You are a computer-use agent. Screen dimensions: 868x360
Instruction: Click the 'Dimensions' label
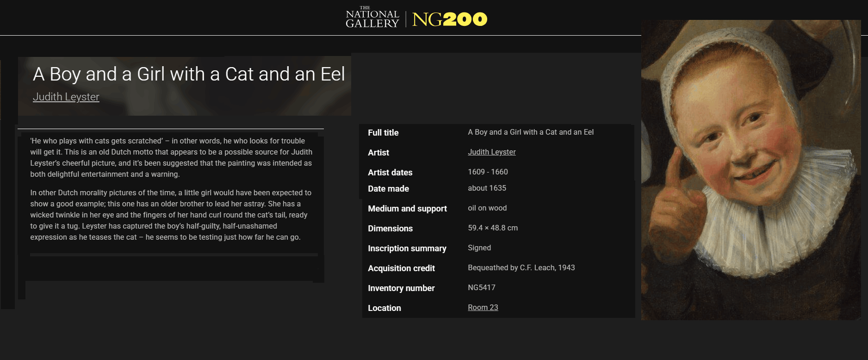click(x=390, y=228)
